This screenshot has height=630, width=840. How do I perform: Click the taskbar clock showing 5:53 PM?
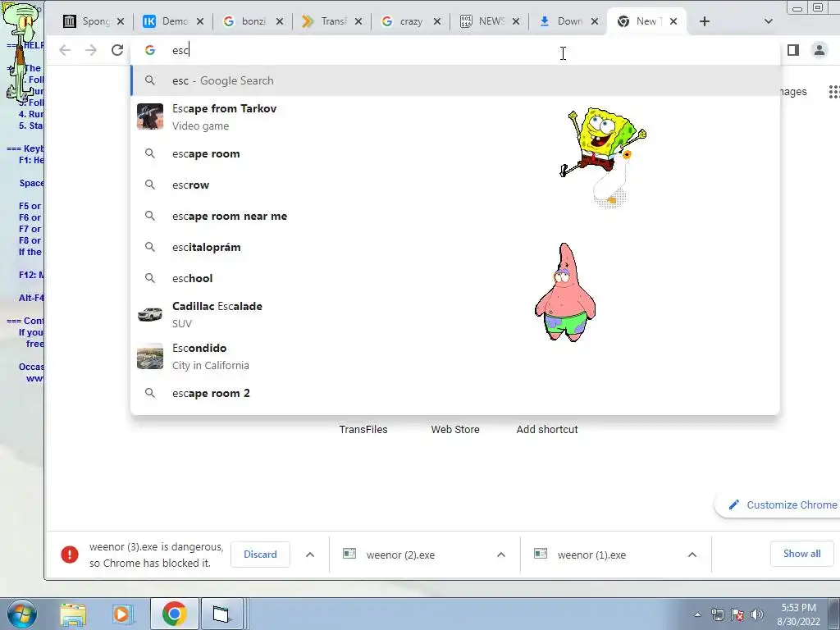798,614
